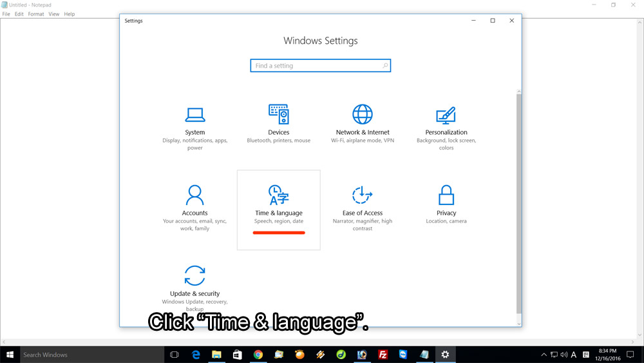Open the Notepad File menu

[6, 14]
